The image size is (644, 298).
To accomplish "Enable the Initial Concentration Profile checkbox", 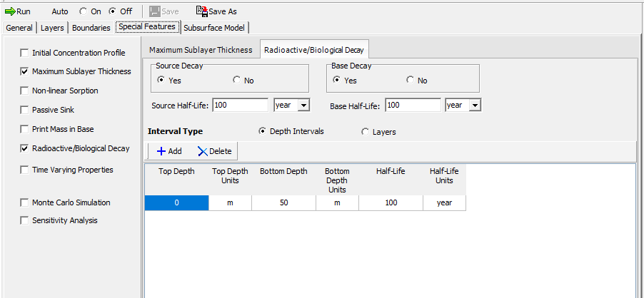I will click(x=25, y=53).
